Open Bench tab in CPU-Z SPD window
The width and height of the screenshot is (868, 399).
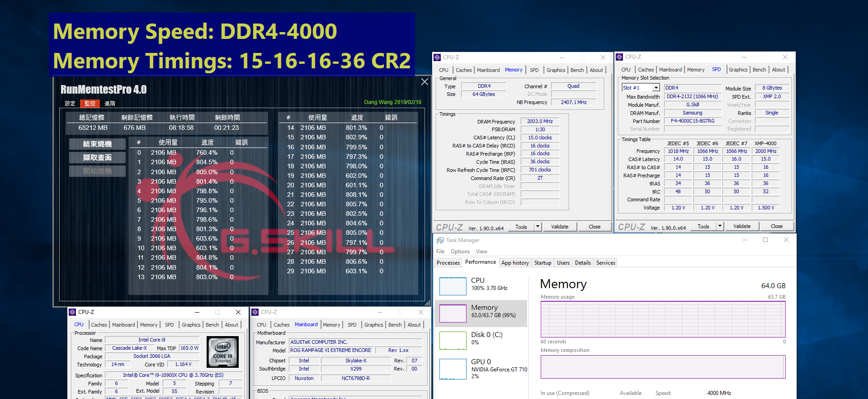click(759, 70)
